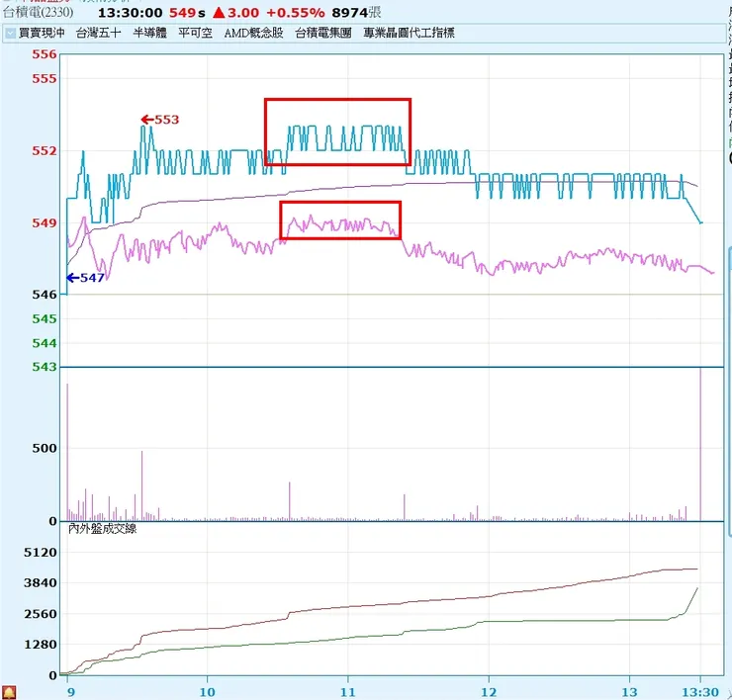
Task: Click the tall closing volume bar
Action: 700,444
